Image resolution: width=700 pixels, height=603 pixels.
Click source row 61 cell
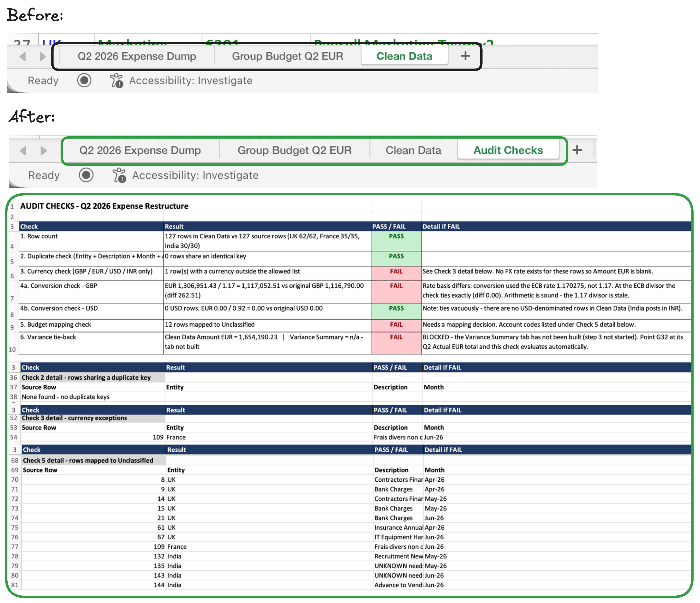coord(94,528)
